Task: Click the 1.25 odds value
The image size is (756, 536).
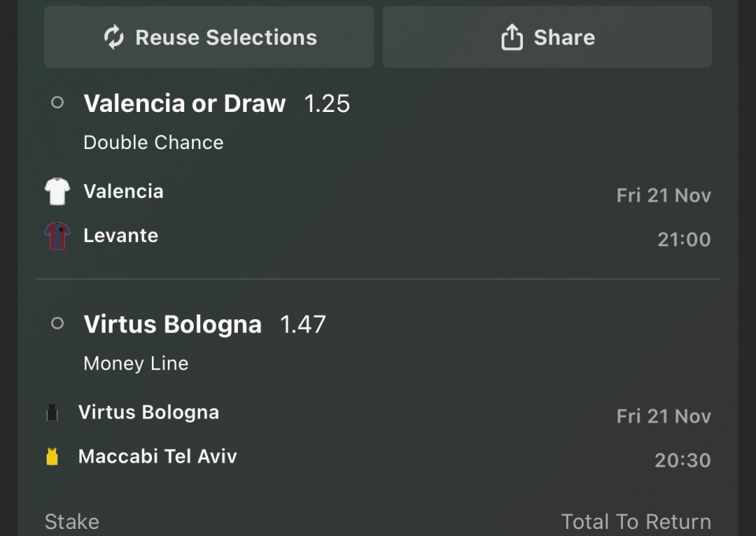Action: click(327, 103)
